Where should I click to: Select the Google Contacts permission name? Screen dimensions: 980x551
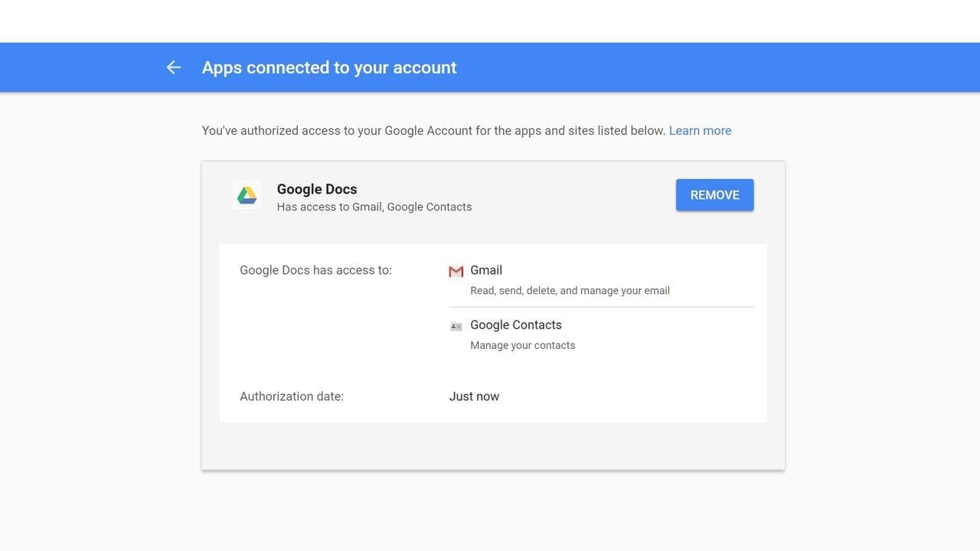tap(516, 325)
